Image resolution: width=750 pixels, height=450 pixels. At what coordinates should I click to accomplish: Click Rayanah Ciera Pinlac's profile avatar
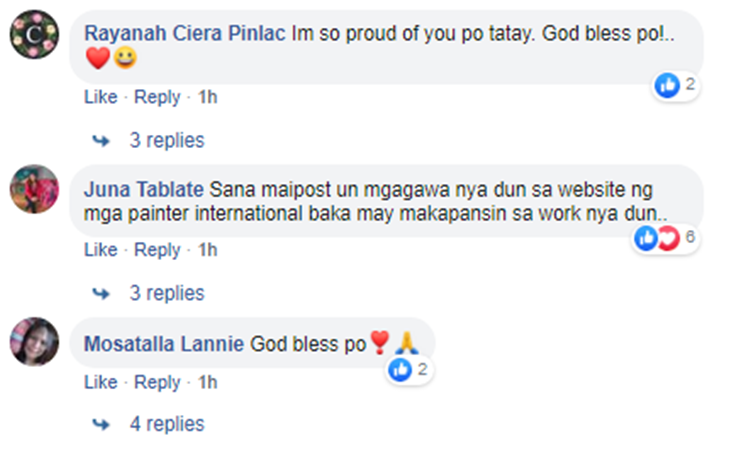35,38
